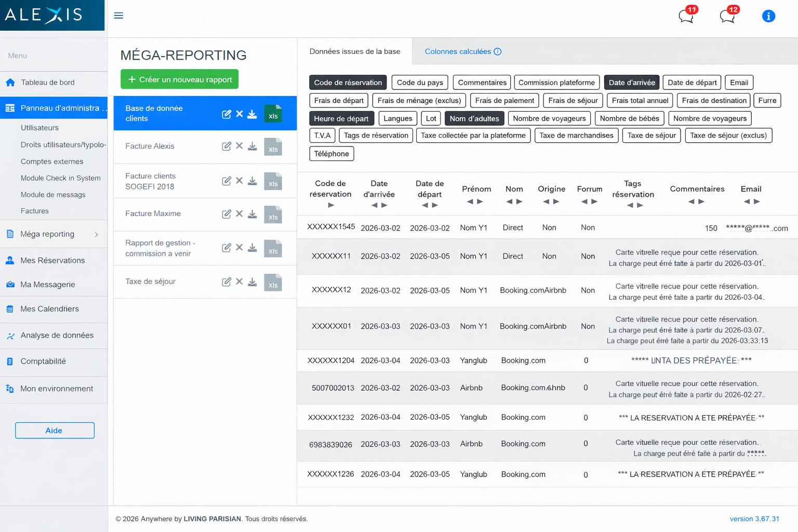Open the Aide help button
Viewport: 798px width, 532px height.
(x=55, y=430)
